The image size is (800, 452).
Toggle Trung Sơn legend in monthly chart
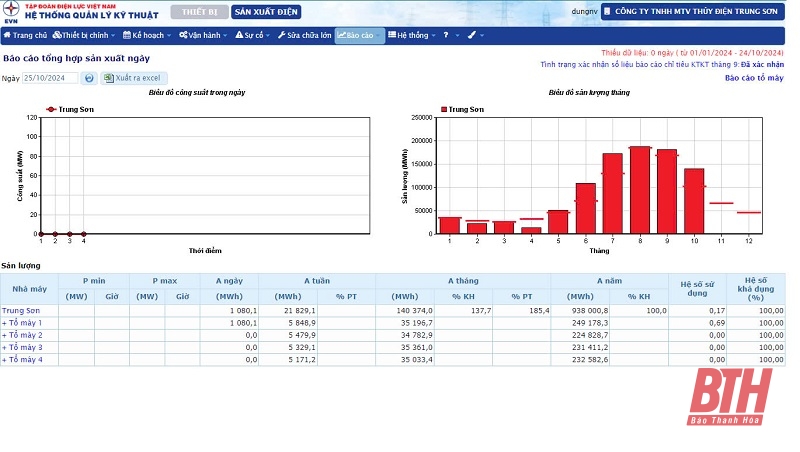point(467,109)
